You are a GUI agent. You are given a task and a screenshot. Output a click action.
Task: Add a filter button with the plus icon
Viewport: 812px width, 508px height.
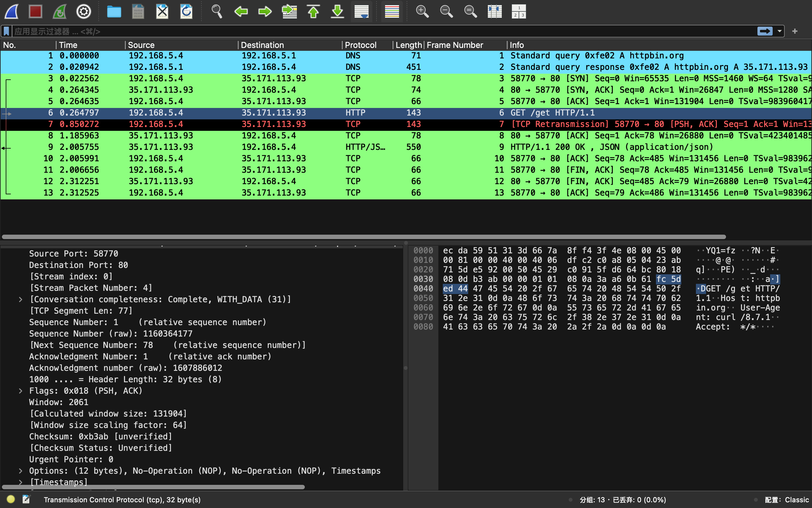pos(795,31)
